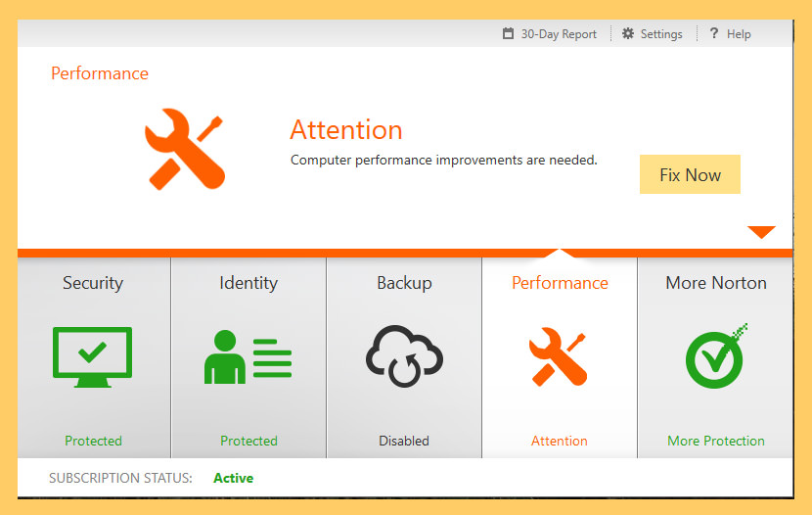Click the Performance tile tools icon
Image resolution: width=812 pixels, height=515 pixels.
[x=559, y=356]
